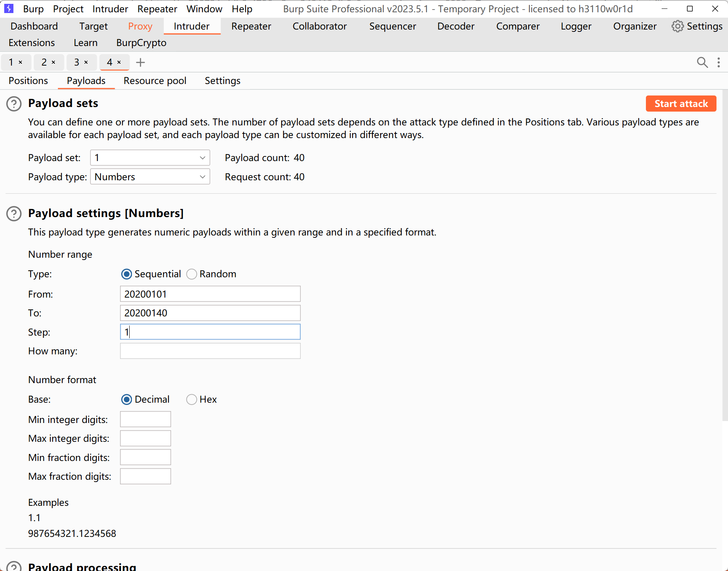Open the Intruder menu in menu bar

coord(110,9)
